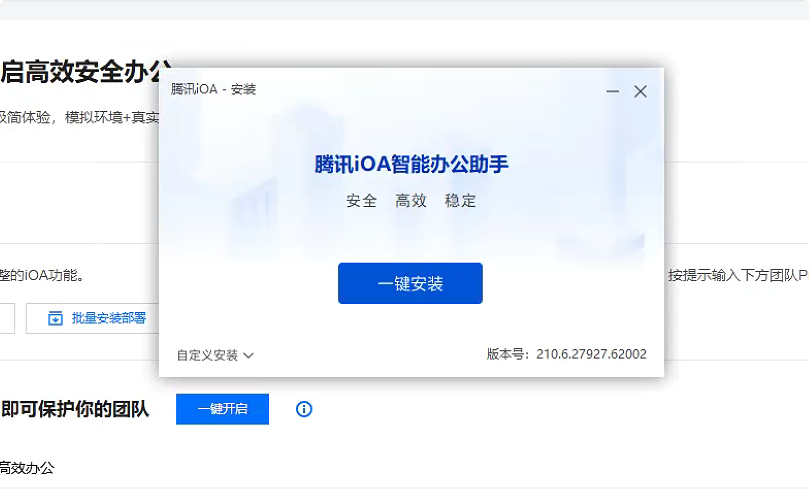
Task: Click the 一键安装 install button
Action: 410,283
